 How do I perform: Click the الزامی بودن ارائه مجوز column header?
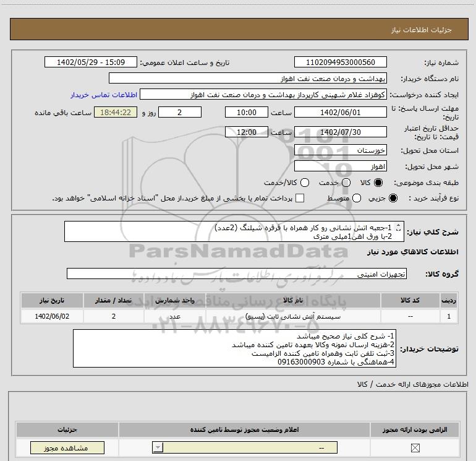415,429
